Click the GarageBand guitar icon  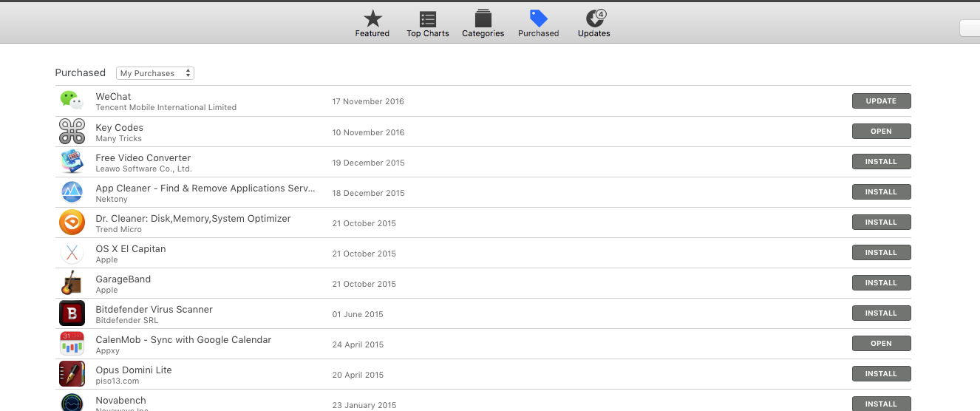[72, 283]
